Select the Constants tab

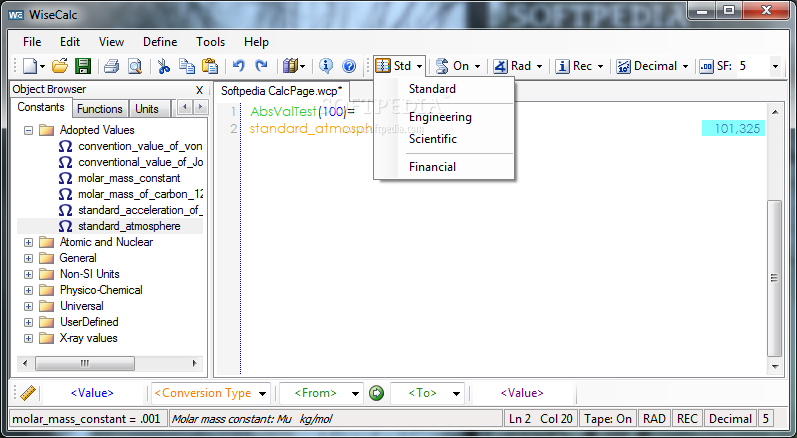[41, 107]
